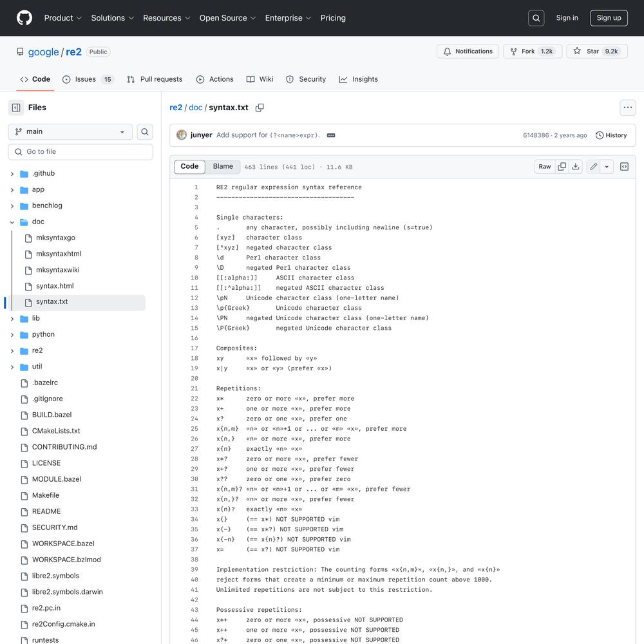Click the file icon beside Makefile
The image size is (644, 644).
[24, 496]
